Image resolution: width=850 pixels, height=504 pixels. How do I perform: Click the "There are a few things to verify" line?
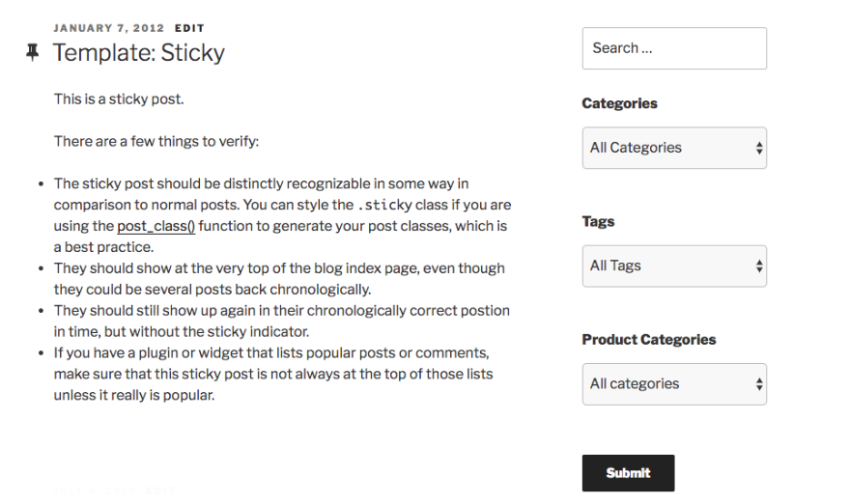click(156, 141)
